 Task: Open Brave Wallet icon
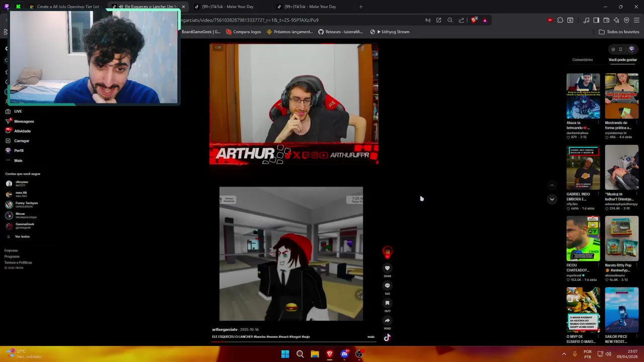tap(606, 20)
